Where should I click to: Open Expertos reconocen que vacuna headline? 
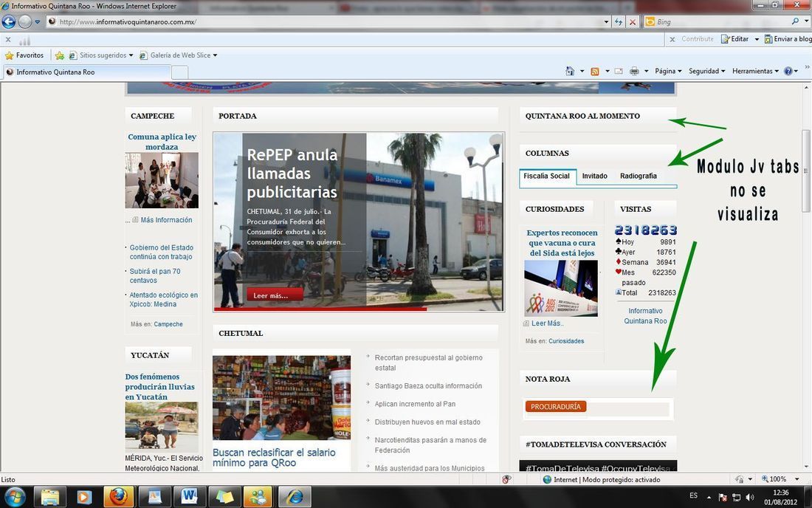click(562, 243)
